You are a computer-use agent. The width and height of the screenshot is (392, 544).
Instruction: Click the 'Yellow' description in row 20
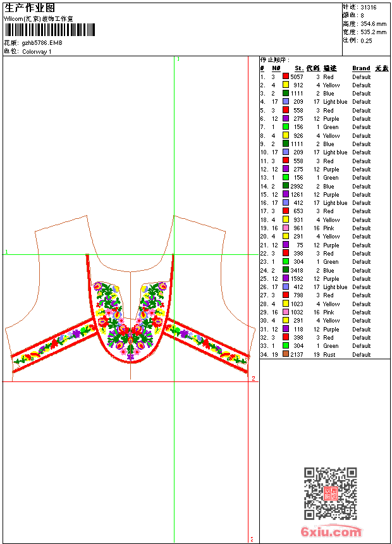click(331, 237)
